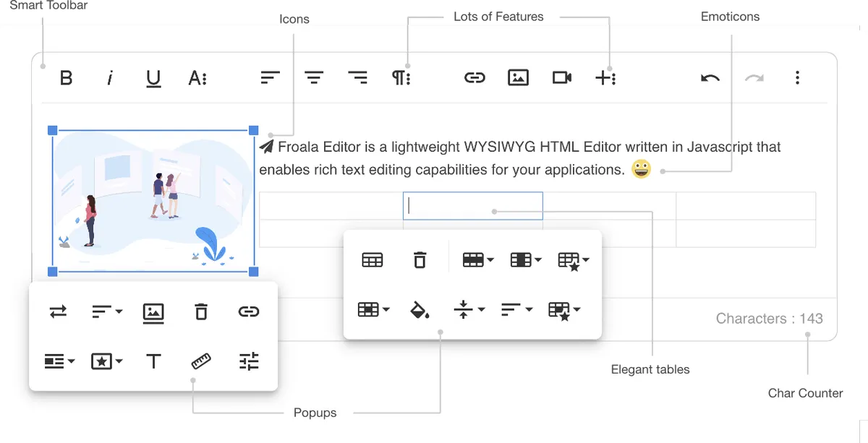Click inside the selected table cell

pyautogui.click(x=472, y=206)
